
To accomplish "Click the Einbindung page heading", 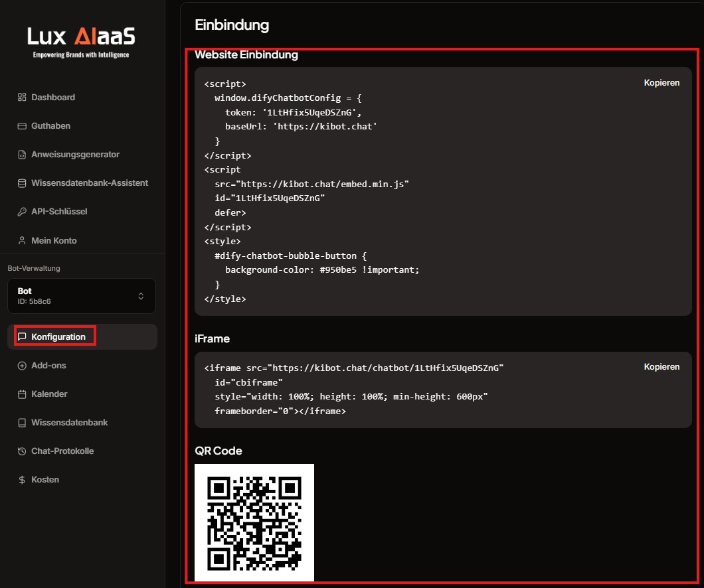I will pyautogui.click(x=232, y=25).
